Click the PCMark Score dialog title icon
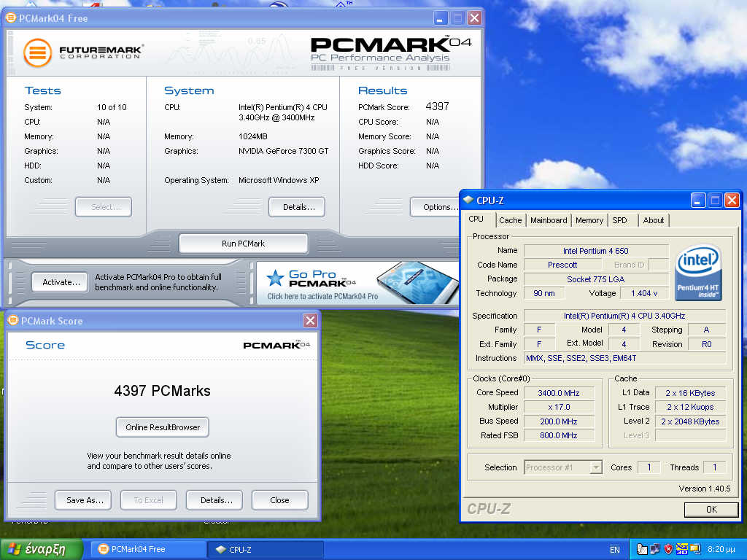The image size is (747, 560). tap(13, 321)
